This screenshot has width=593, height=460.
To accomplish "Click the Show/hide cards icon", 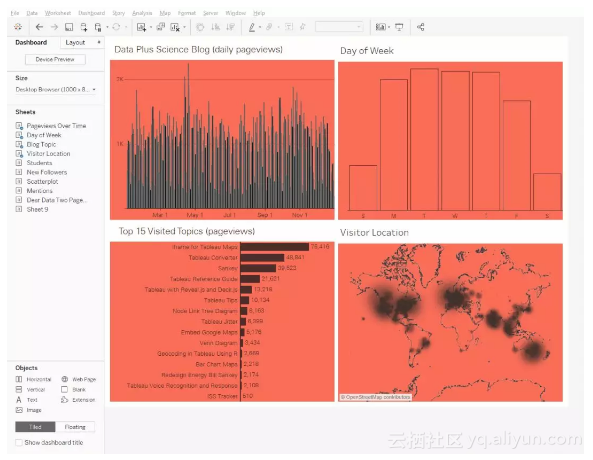I will click(x=380, y=27).
